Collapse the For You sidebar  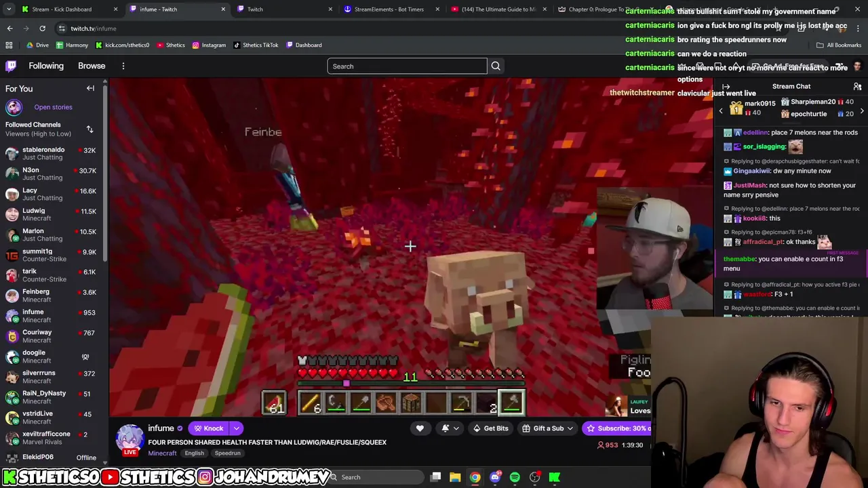click(x=90, y=88)
